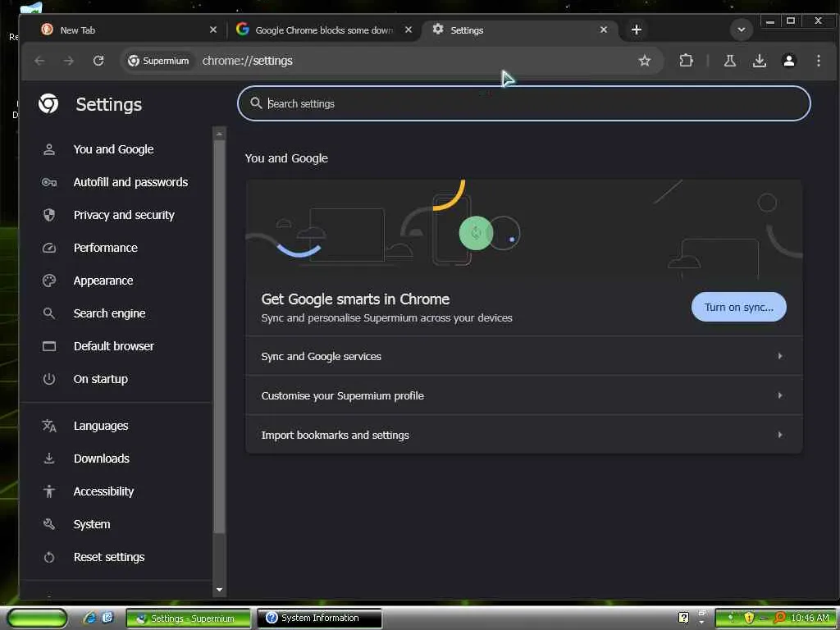The width and height of the screenshot is (840, 630).
Task: Switch to the New Tab tab
Action: click(x=129, y=30)
